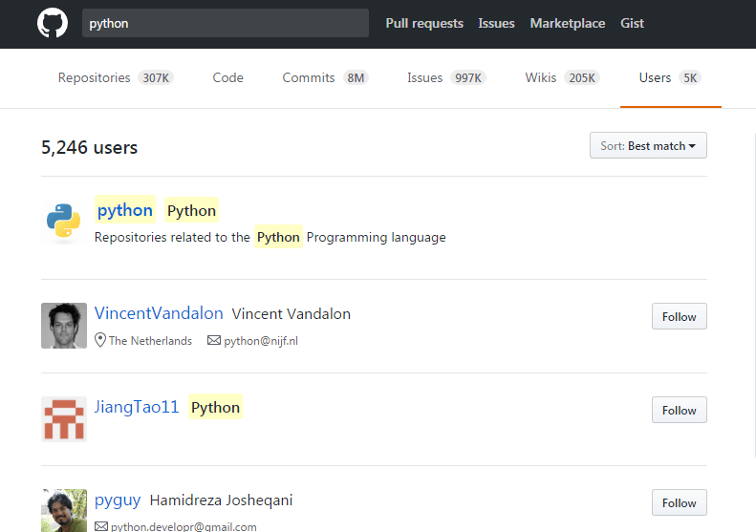Click pyguy's profile picture
The width and height of the screenshot is (756, 532).
64,511
